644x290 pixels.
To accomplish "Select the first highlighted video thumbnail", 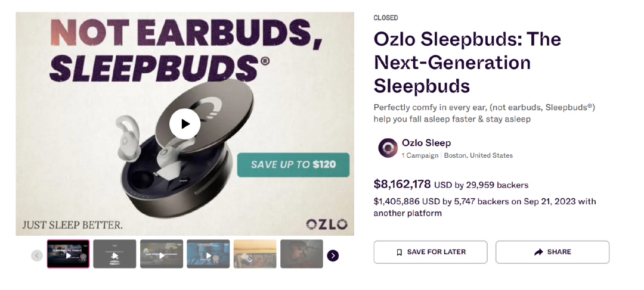I will pos(68,254).
